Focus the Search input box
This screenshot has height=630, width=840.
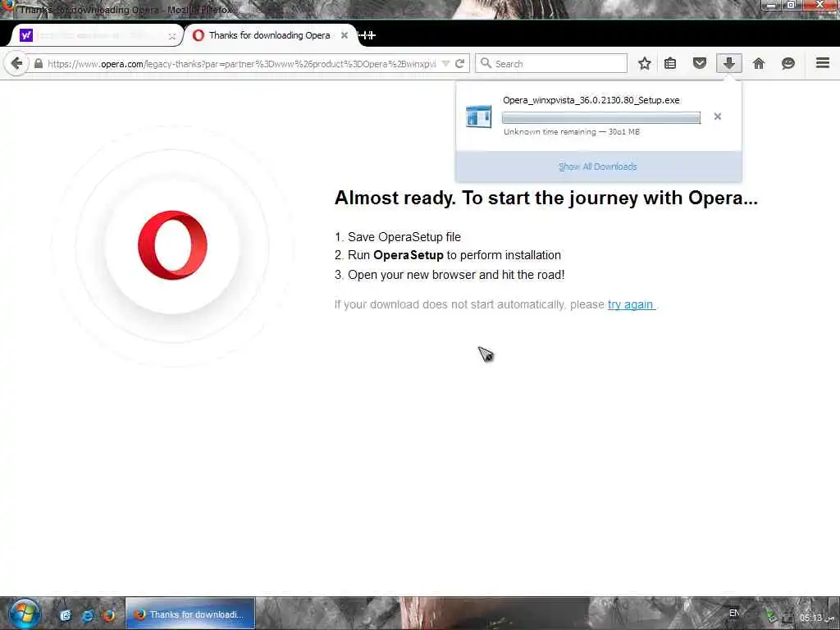coord(550,64)
